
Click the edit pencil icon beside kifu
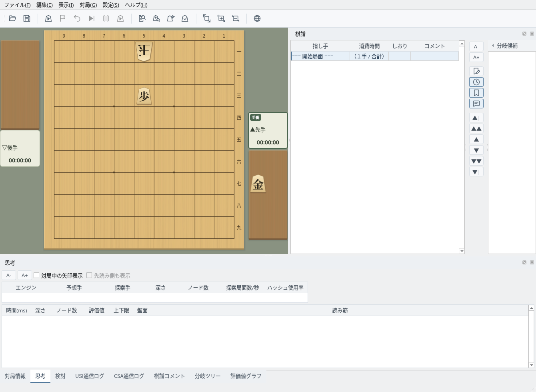(476, 71)
